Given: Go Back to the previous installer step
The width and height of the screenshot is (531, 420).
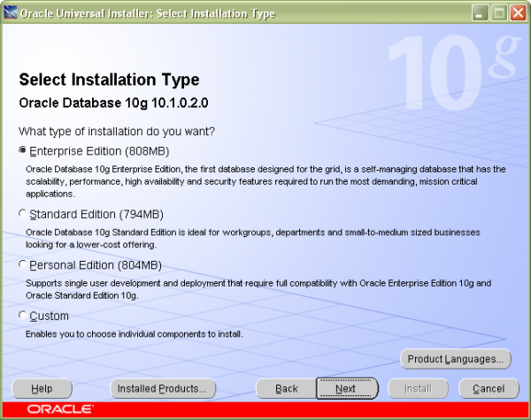Looking at the screenshot, I should click(286, 388).
